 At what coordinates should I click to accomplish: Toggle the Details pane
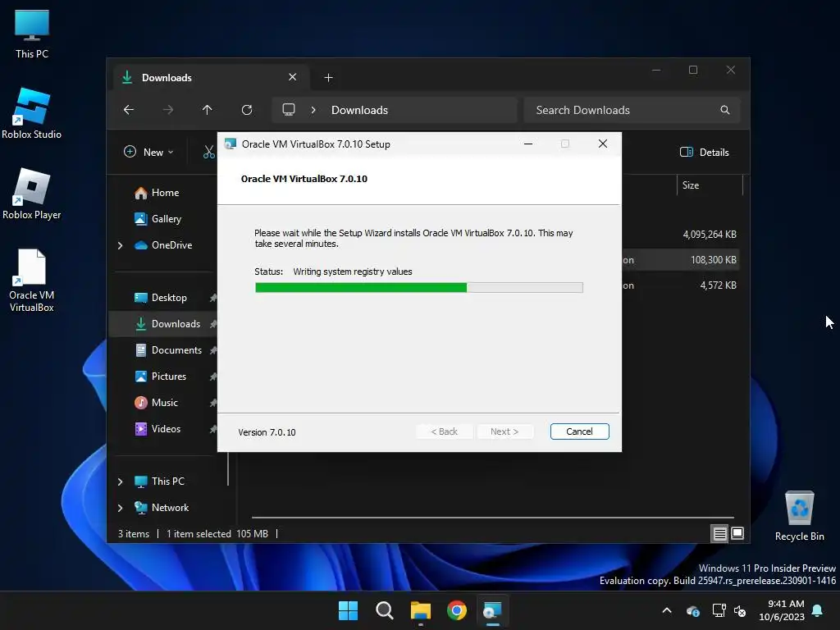[704, 152]
